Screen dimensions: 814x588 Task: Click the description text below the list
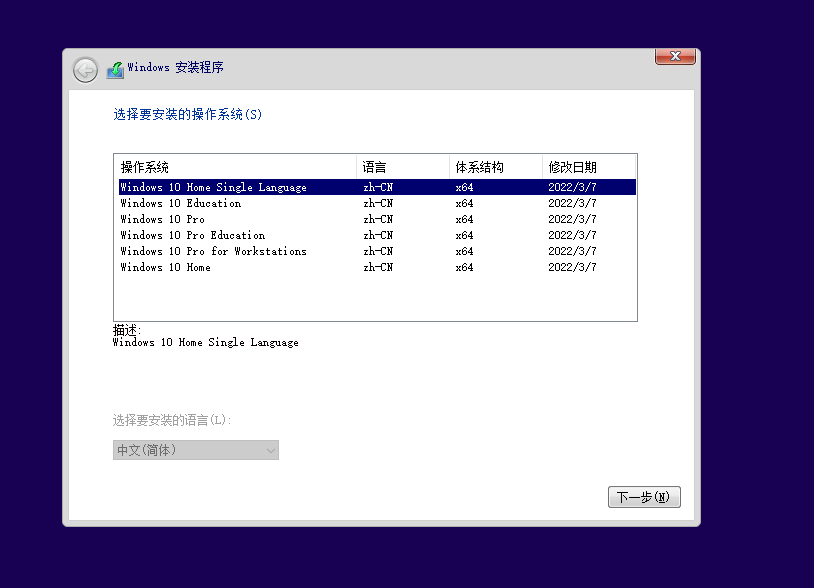click(x=204, y=342)
